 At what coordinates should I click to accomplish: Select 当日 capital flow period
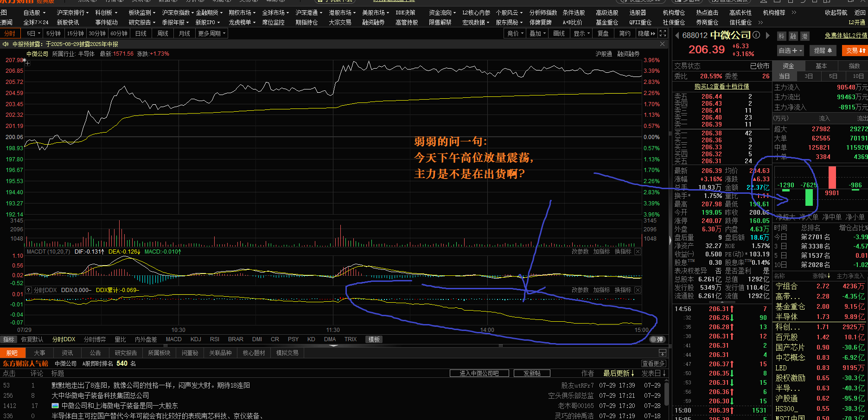(x=784, y=76)
